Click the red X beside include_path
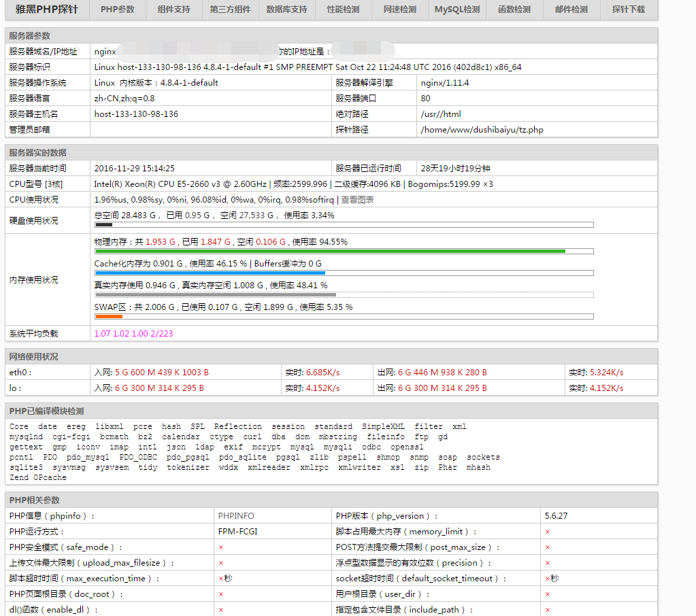The height and width of the screenshot is (616, 696). (547, 610)
